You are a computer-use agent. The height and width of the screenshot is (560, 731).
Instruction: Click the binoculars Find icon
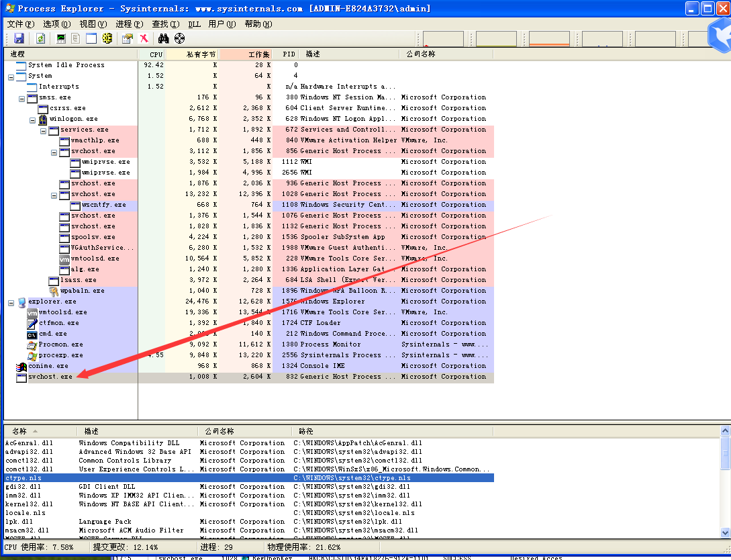tap(163, 39)
